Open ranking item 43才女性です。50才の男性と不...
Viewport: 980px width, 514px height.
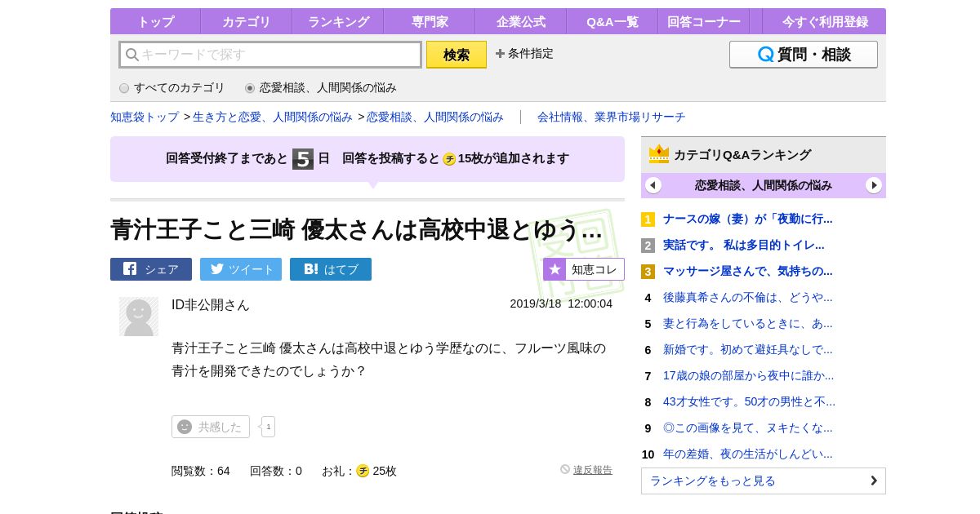point(750,401)
